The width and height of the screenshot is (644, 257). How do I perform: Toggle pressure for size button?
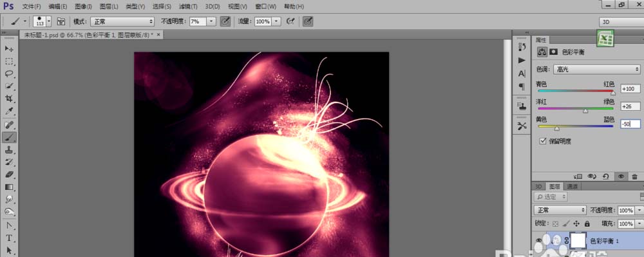[x=308, y=21]
